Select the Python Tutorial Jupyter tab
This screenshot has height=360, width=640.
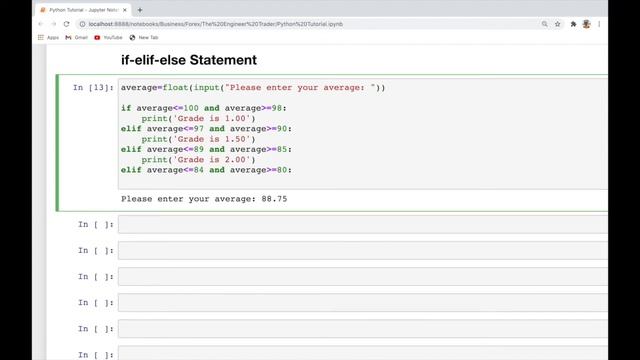point(83,10)
